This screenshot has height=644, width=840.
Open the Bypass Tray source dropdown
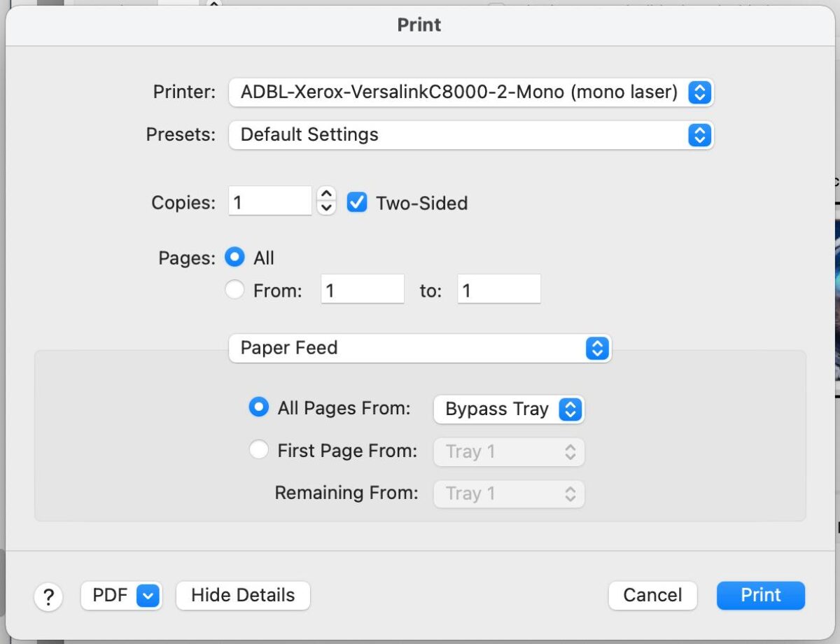(x=509, y=410)
